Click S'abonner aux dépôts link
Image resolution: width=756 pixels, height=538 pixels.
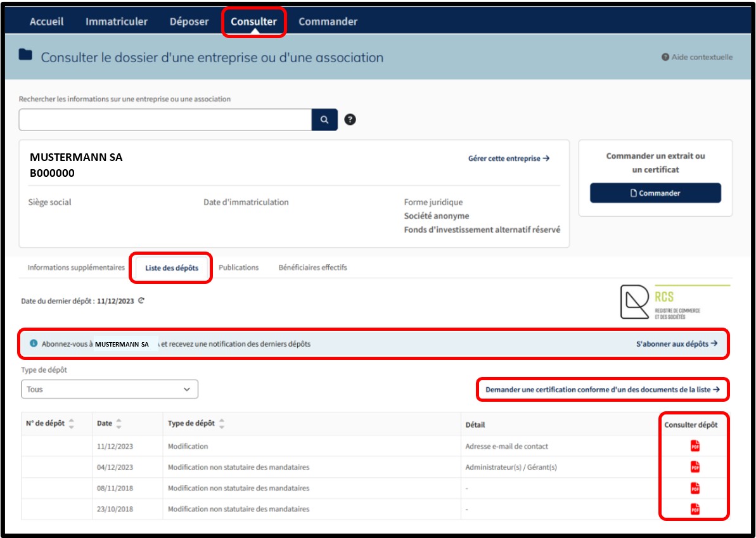[676, 343]
